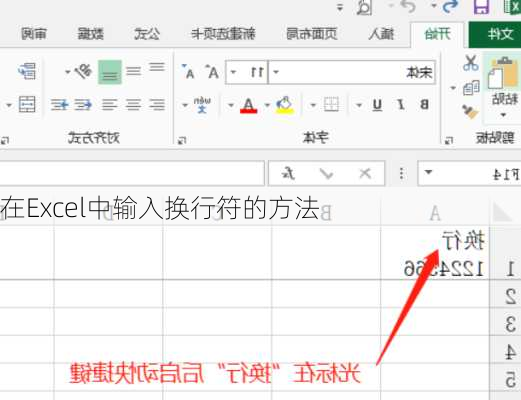This screenshot has height=400, width=521.
Task: Toggle Center horizontal alignment
Action: click(133, 105)
